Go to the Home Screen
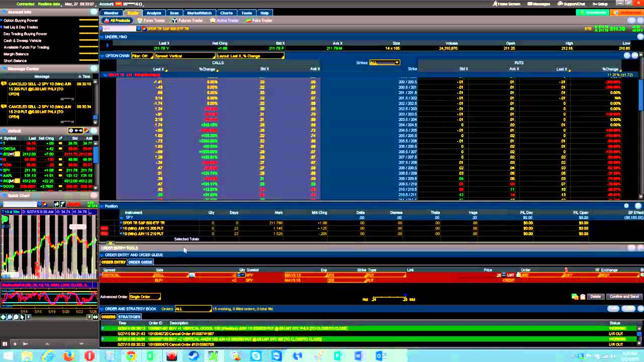 tap(506, 4)
